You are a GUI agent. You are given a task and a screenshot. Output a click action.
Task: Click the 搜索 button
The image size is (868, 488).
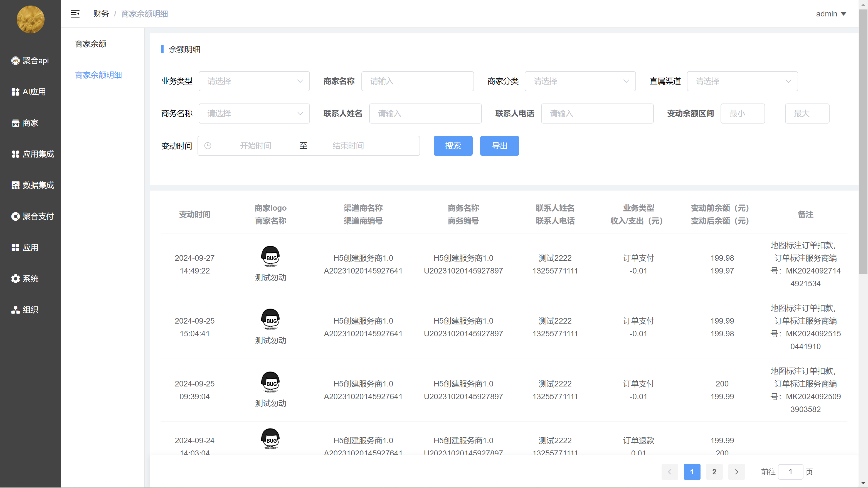[453, 146]
